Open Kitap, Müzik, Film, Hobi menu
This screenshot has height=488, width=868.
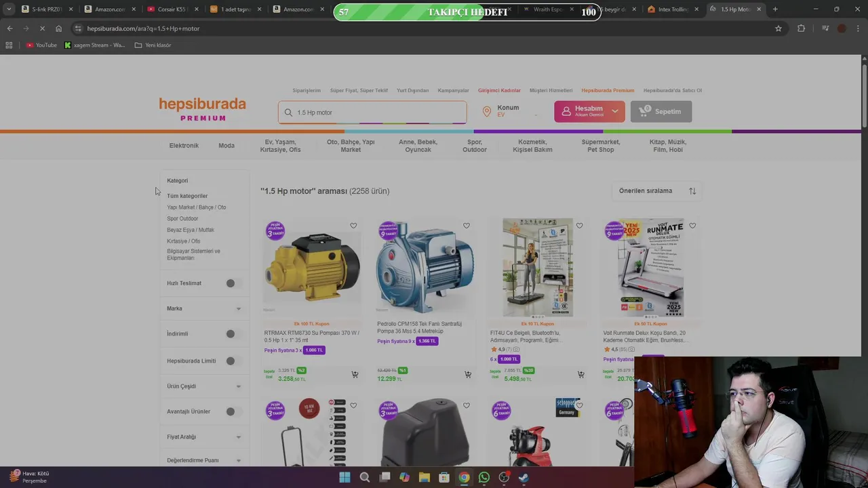[x=668, y=146]
